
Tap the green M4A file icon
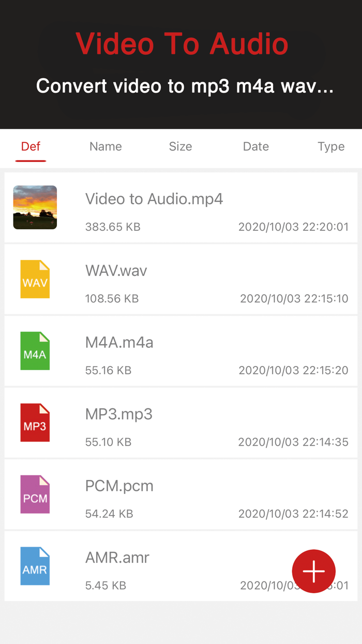[35, 351]
